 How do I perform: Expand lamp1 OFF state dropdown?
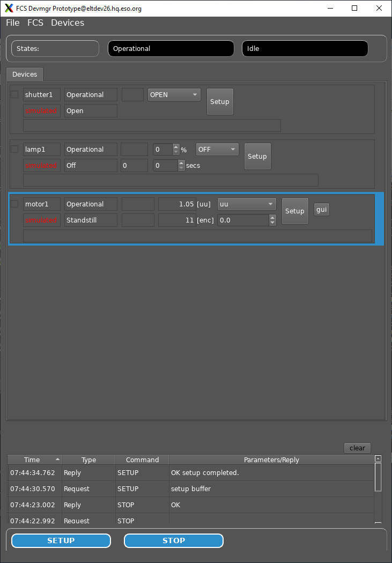click(x=217, y=150)
